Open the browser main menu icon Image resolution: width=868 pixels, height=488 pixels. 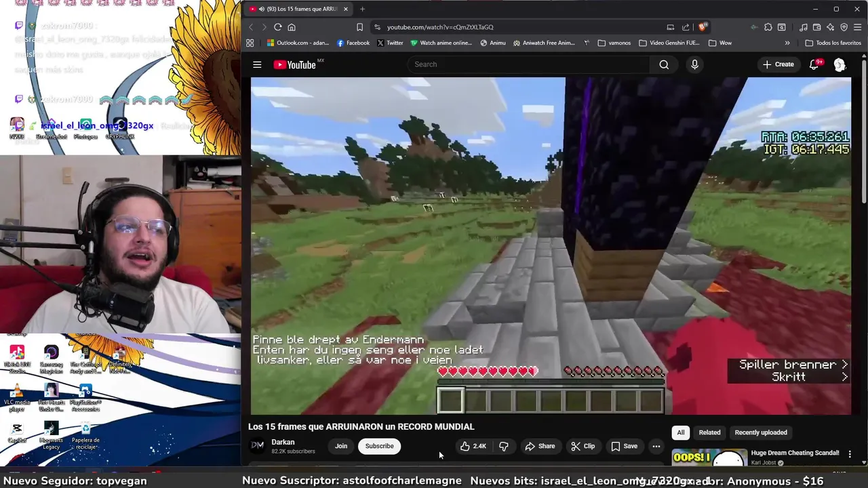tap(857, 27)
